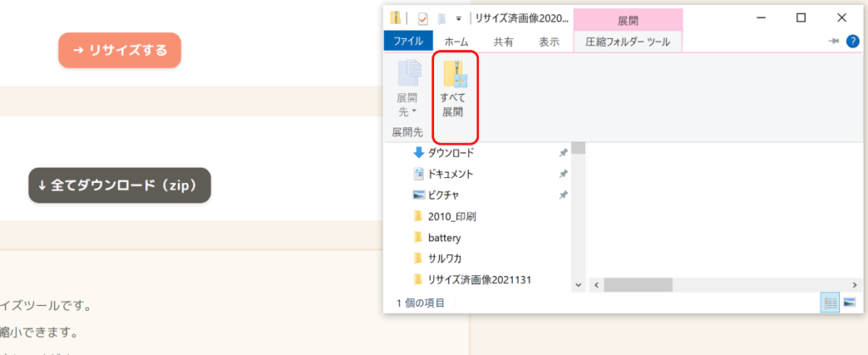The width and height of the screenshot is (868, 355).
Task: Click the horizontal scrollbar left arrow
Action: [x=596, y=285]
